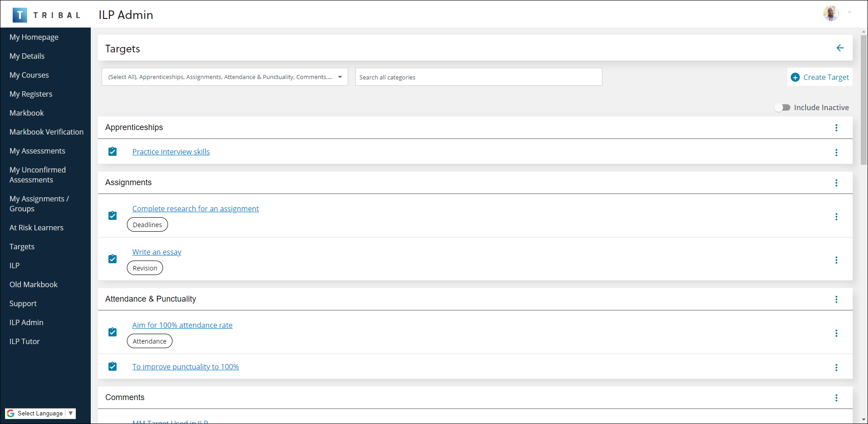Click the Google icon in the language selector
Viewport: 868px width, 424px height.
tap(11, 413)
